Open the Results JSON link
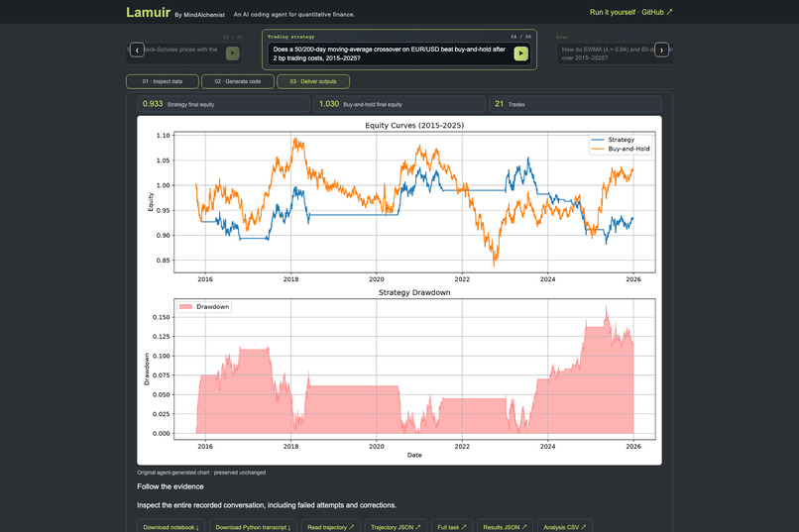This screenshot has width=799, height=532. (x=505, y=527)
